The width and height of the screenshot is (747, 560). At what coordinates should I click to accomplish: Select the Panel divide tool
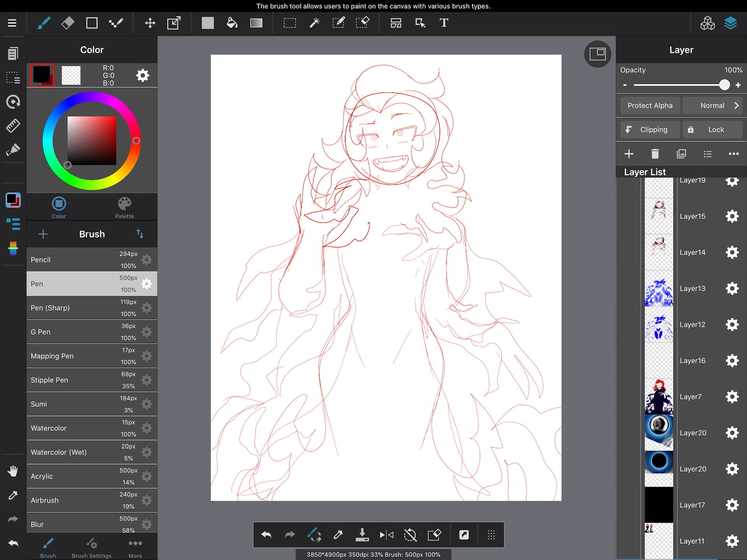point(396,23)
